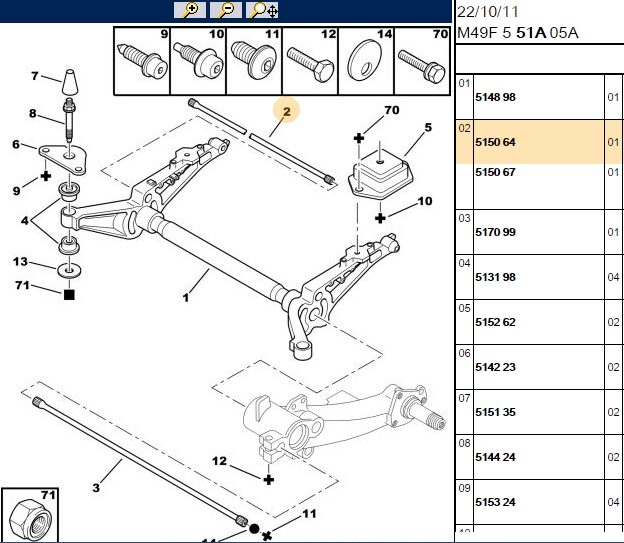624x543 pixels.
Task: Click the nut 71 thumbnail
Action: 30,515
